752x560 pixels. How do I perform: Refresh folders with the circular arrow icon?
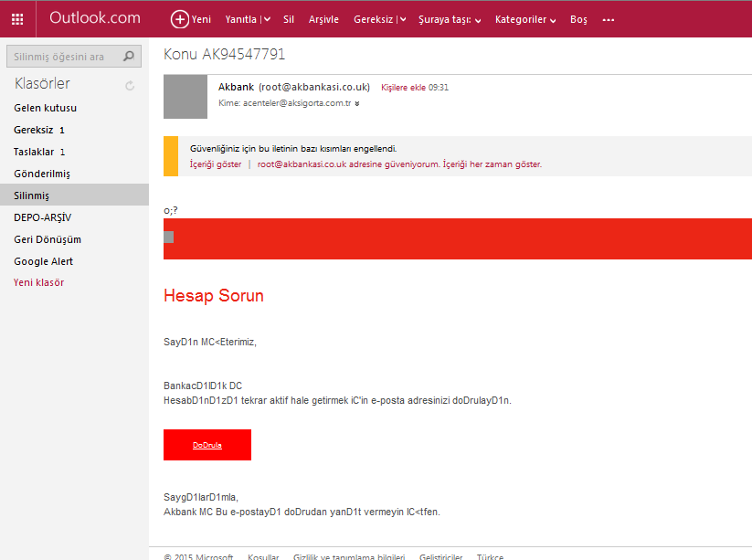(130, 86)
